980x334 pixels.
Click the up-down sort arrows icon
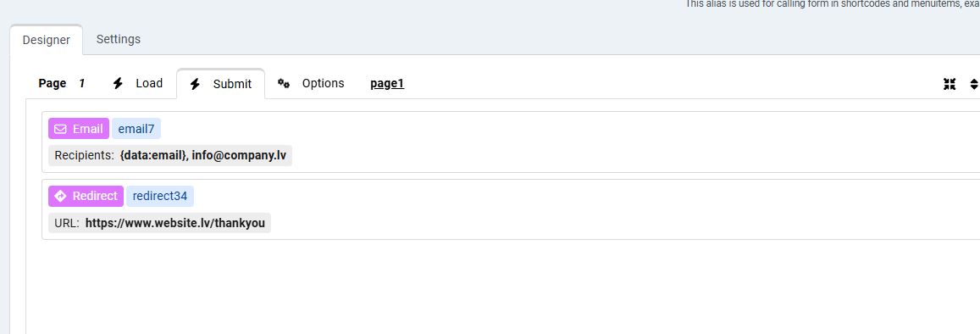click(x=974, y=84)
